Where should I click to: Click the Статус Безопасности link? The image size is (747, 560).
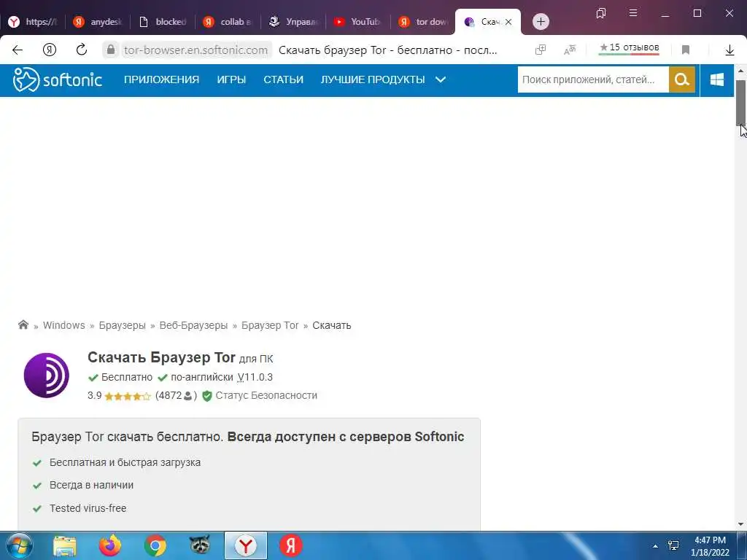coord(266,395)
